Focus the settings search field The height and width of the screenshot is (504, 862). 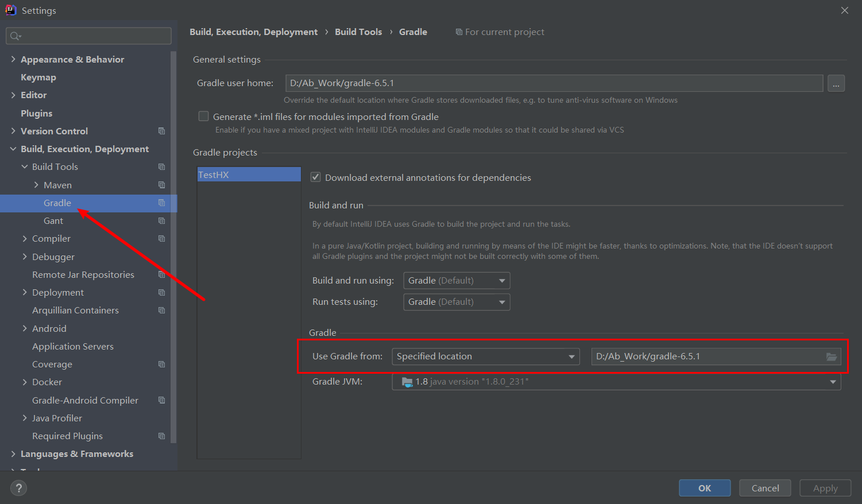click(88, 36)
